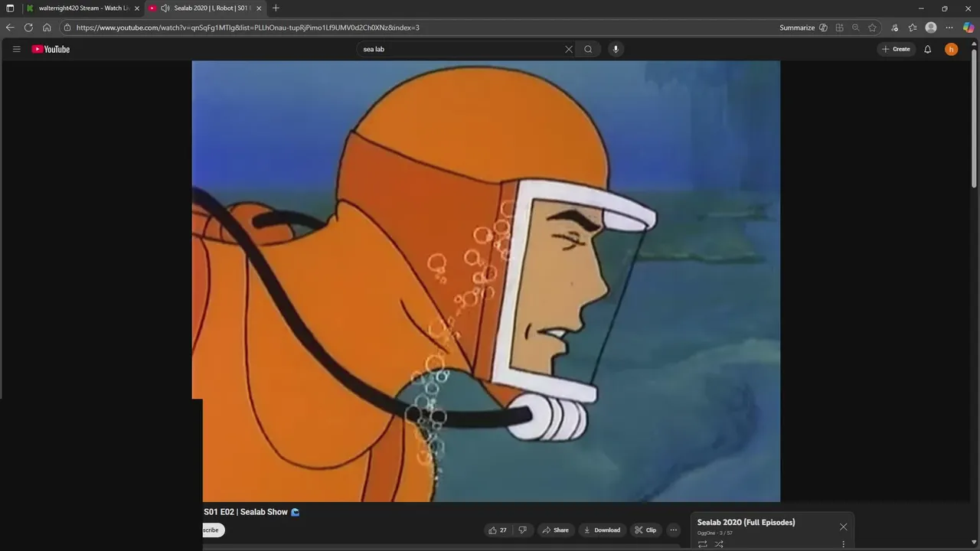Screen dimensions: 980x551
Task: Open a new browser tab
Action: [x=276, y=8]
